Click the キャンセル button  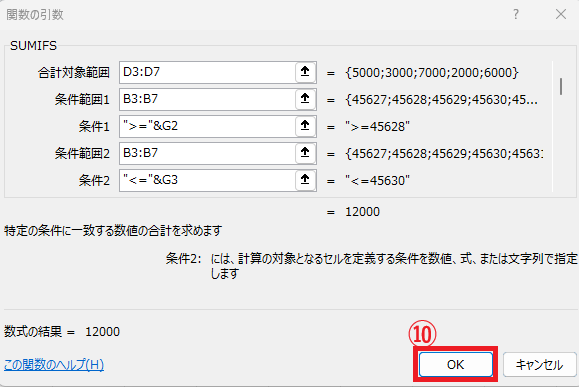pos(539,364)
